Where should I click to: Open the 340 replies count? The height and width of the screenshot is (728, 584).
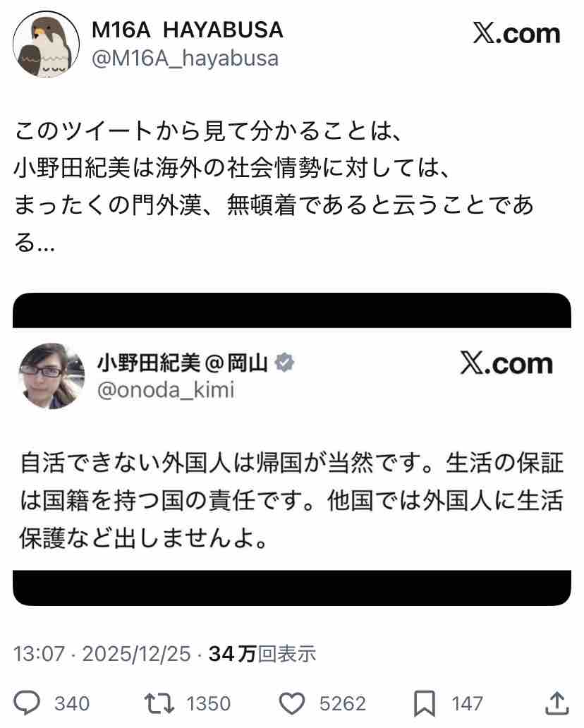tap(72, 703)
